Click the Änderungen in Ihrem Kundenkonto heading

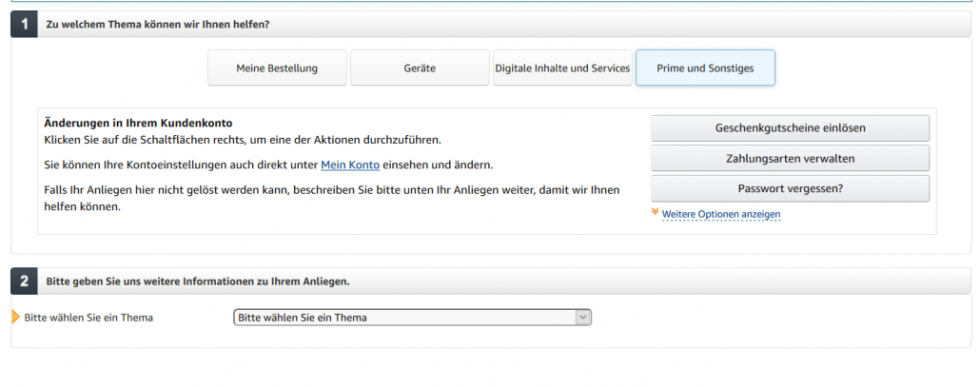[138, 123]
